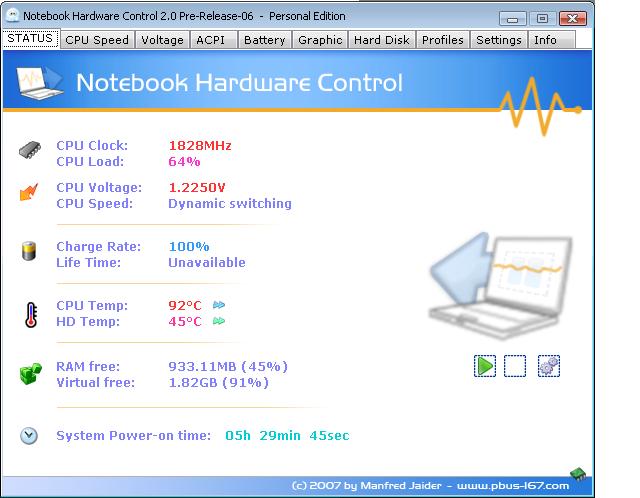Click the 64% CPU load value
This screenshot has width=640, height=498.
184,162
